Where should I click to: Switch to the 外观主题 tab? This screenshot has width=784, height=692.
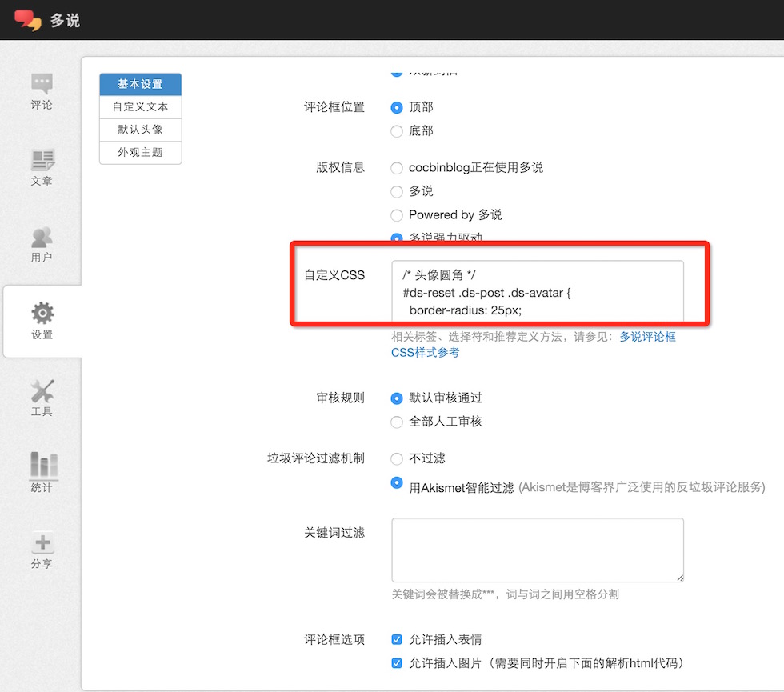click(141, 153)
